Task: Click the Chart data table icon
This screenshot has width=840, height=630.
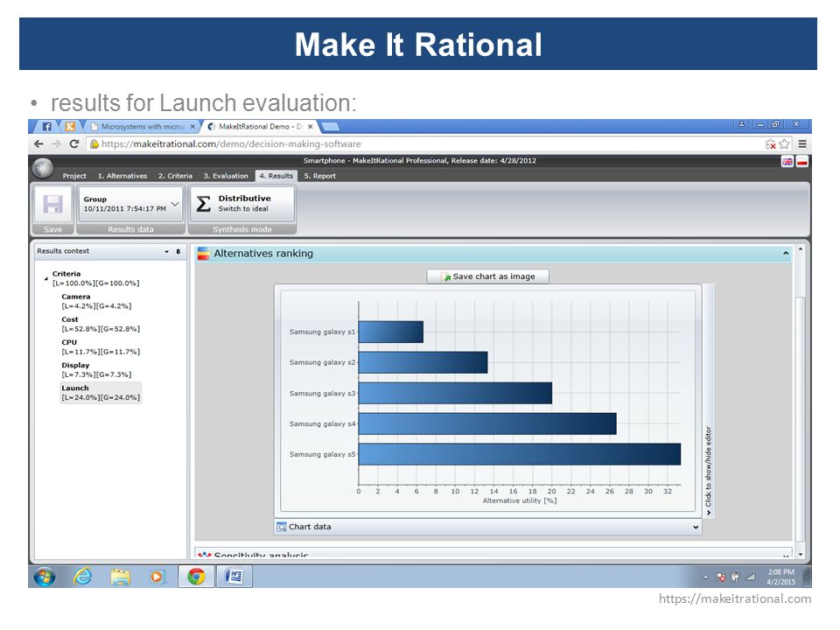Action: (281, 527)
